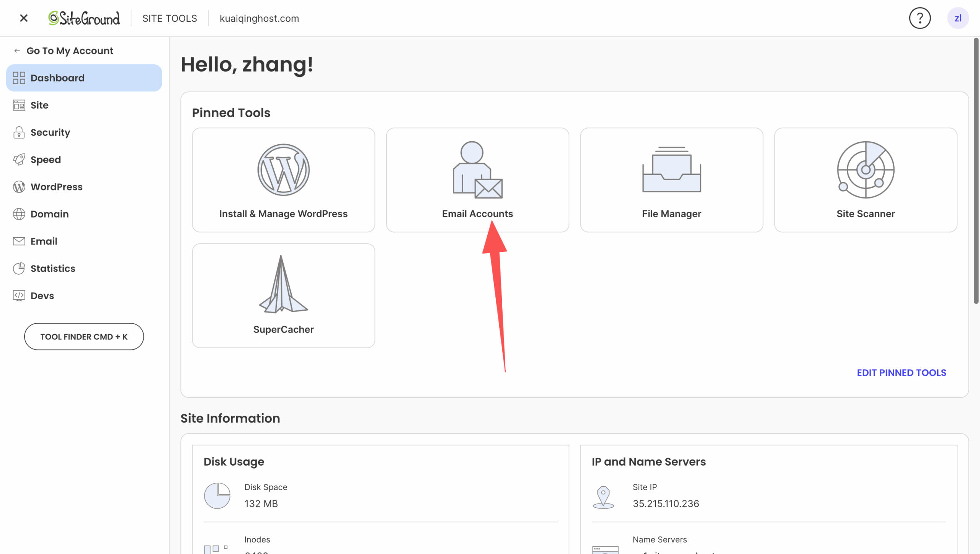Open the Email Accounts pinned tool
The height and width of the screenshot is (554, 980).
point(477,180)
